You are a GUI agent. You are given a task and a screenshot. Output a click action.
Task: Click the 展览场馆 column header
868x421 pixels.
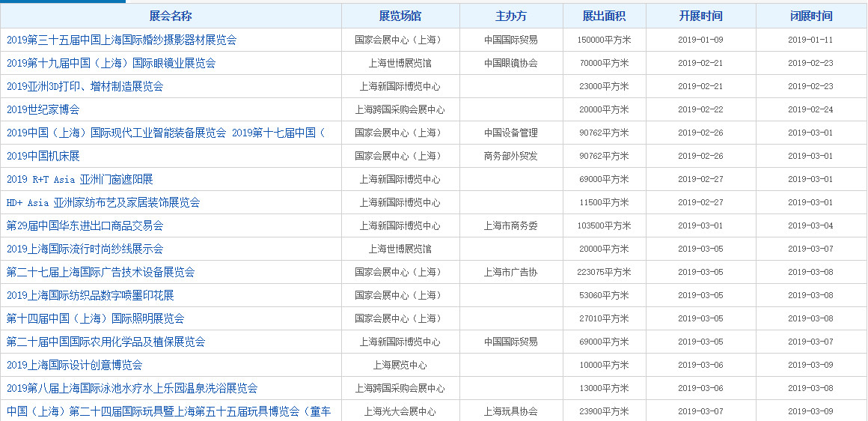[400, 16]
